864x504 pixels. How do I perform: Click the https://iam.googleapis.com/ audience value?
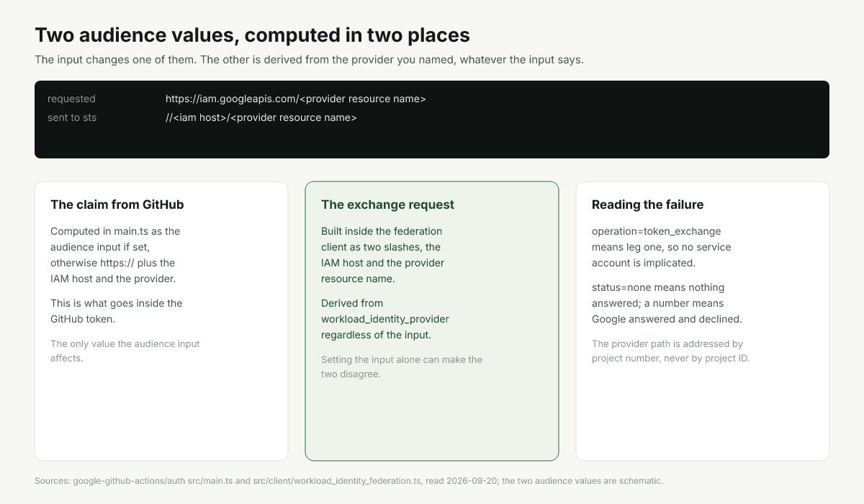click(x=296, y=99)
